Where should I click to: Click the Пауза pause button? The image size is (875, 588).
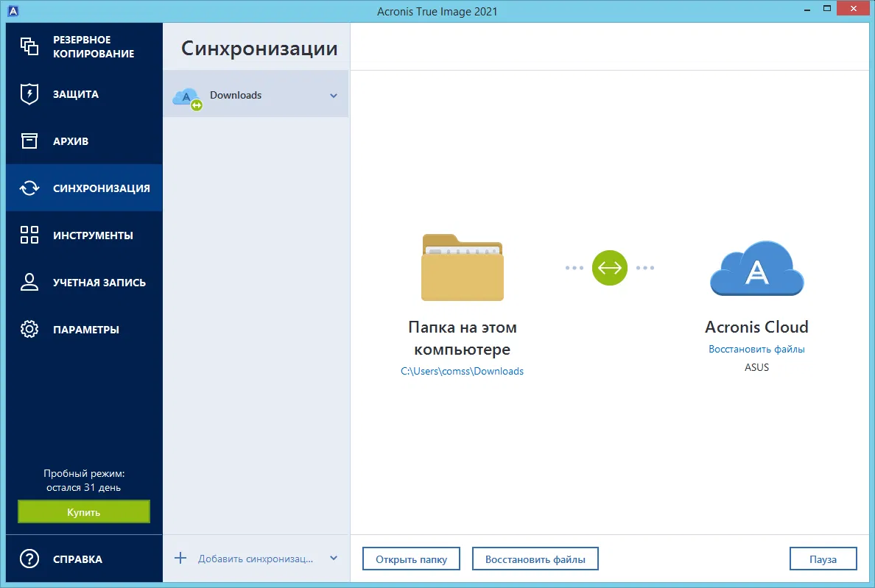pos(823,559)
